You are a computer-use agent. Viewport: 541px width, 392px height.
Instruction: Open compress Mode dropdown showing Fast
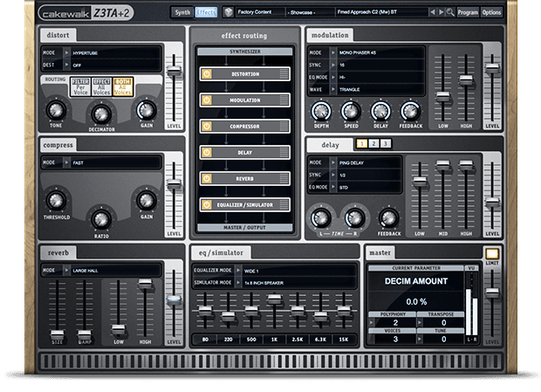tap(101, 162)
